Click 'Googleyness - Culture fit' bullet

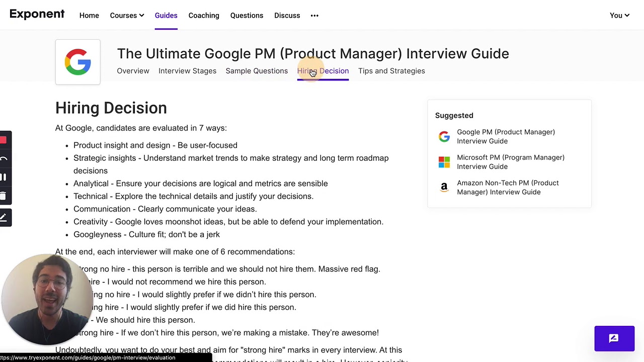tap(146, 234)
